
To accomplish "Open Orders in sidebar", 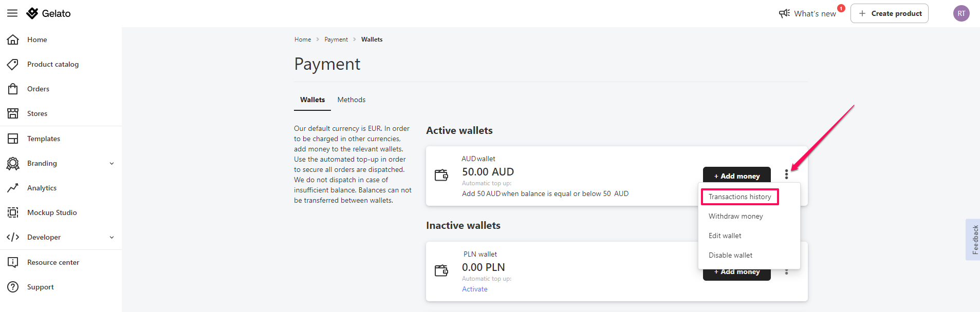I will coord(38,89).
